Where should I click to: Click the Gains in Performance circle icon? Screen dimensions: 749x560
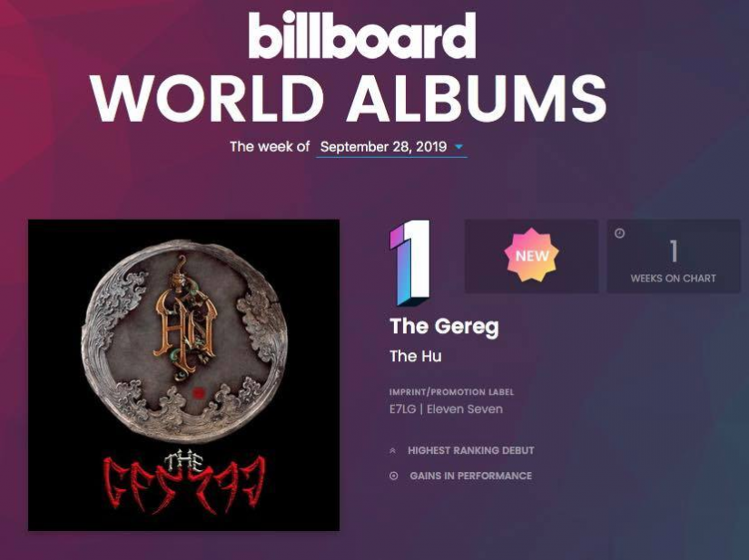pyautogui.click(x=394, y=476)
